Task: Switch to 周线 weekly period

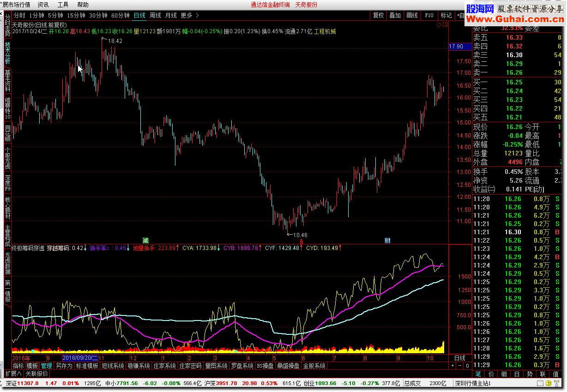Action: (x=155, y=15)
